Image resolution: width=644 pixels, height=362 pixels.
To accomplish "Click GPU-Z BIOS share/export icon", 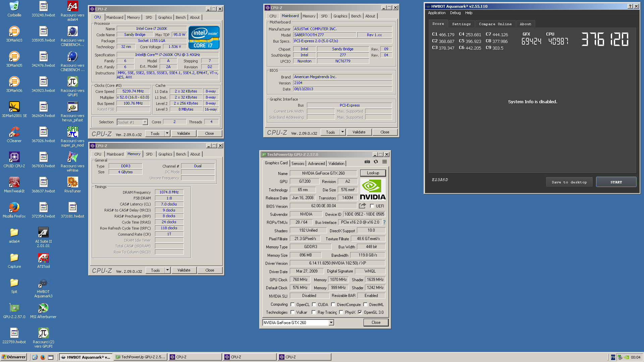I will click(x=362, y=206).
